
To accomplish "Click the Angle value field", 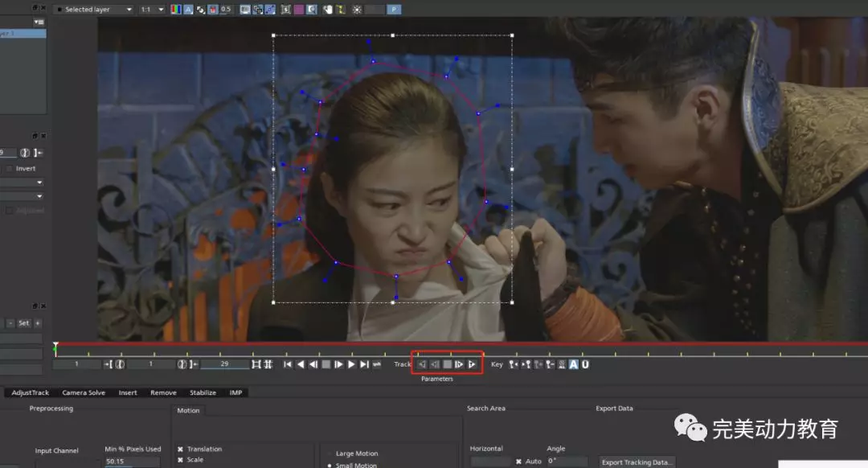I will coord(567,462).
